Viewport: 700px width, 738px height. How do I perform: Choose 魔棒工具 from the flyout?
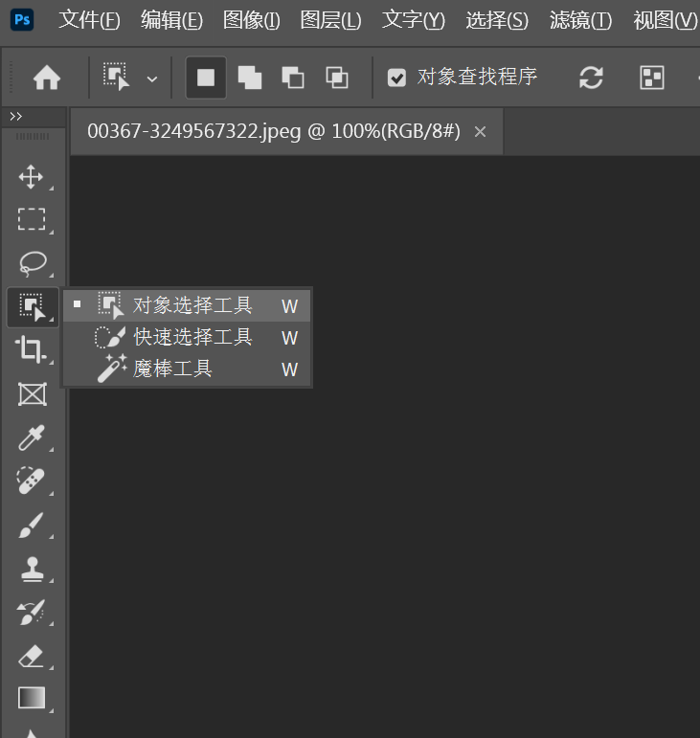187,369
